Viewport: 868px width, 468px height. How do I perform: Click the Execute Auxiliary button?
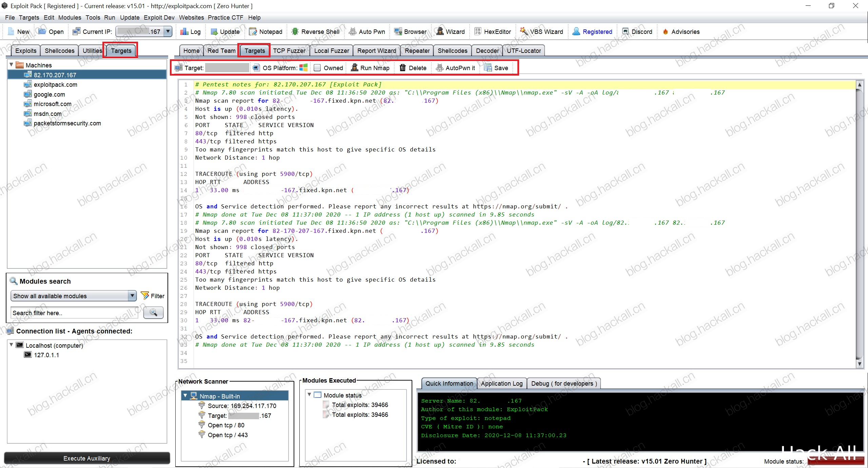pos(87,458)
